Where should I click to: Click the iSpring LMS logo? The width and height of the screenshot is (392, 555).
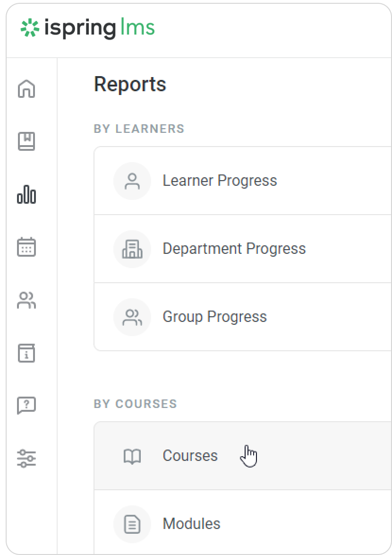(88, 28)
